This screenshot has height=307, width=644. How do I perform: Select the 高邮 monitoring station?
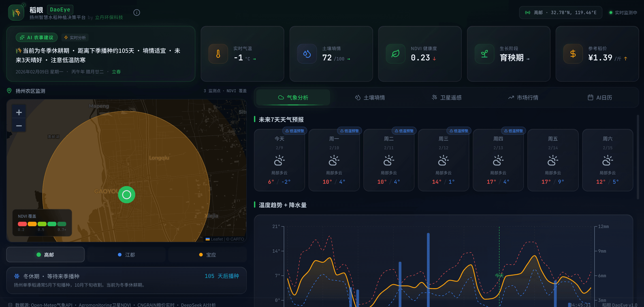click(45, 254)
